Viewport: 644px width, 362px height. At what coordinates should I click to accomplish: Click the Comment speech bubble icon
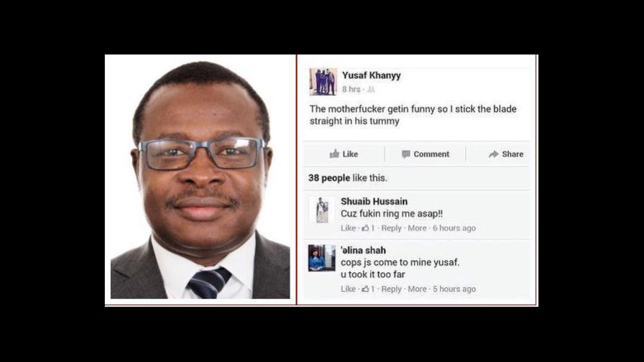[406, 154]
